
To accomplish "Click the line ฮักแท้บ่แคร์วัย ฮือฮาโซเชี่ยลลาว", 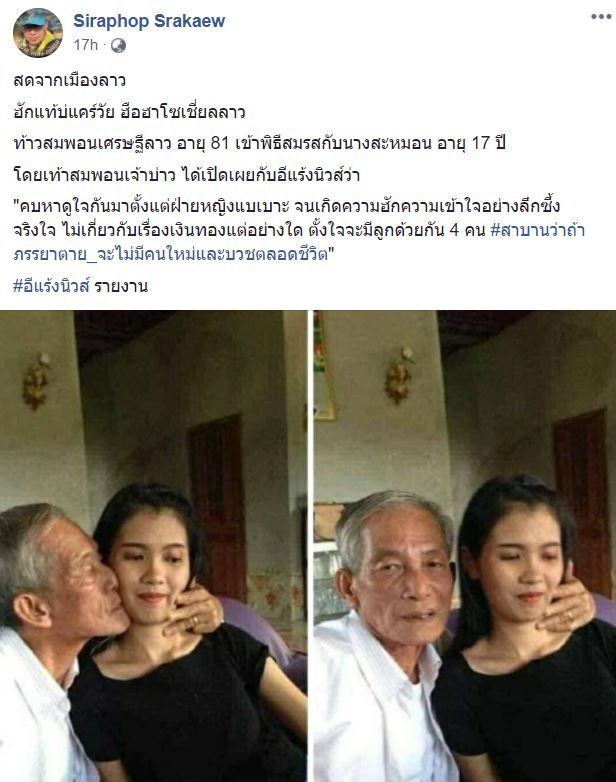I will 129,112.
